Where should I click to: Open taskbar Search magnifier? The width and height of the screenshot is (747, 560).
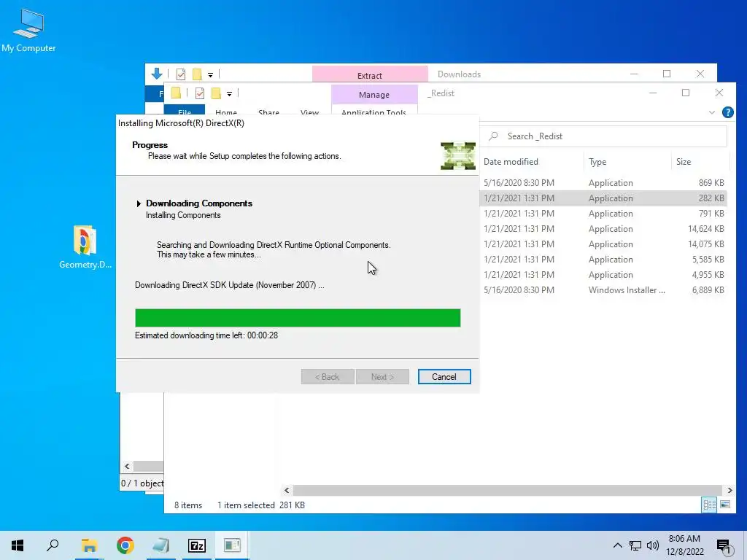(x=53, y=545)
